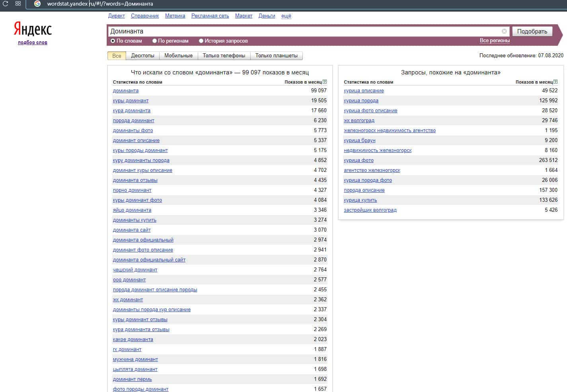Image resolution: width=567 pixels, height=392 pixels.
Task: Switch to the 'Десктопы' tab
Action: coord(142,56)
